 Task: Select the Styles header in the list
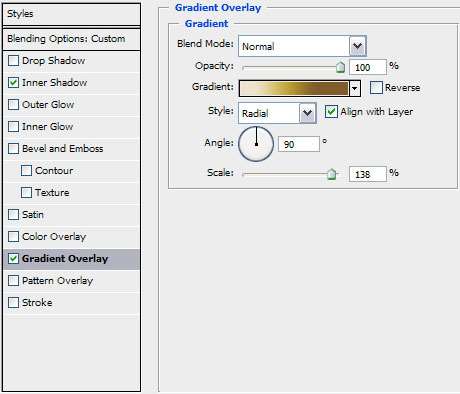pyautogui.click(x=71, y=14)
